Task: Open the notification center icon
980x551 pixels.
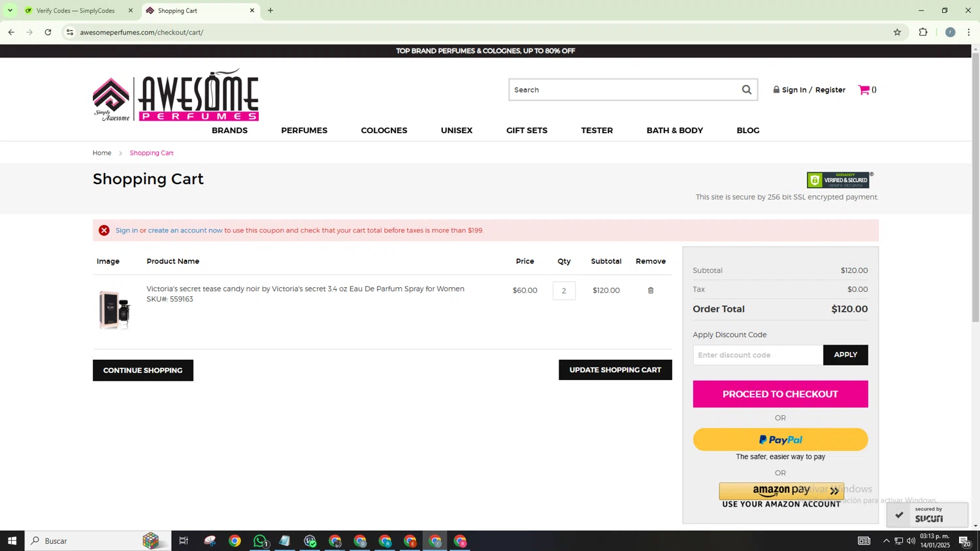Action: [964, 541]
